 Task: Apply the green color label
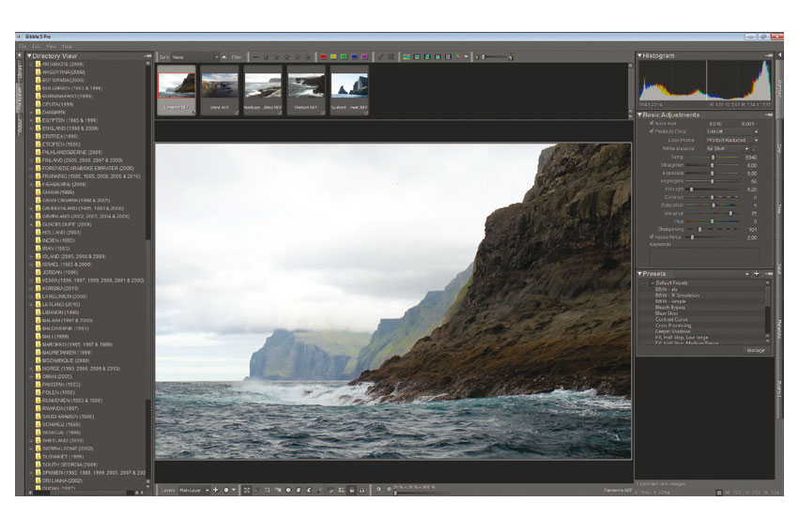[x=344, y=57]
